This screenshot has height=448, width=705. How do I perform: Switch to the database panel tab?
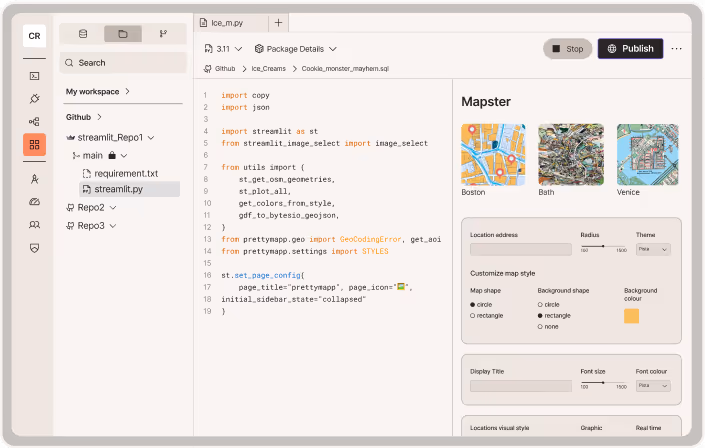pos(83,34)
